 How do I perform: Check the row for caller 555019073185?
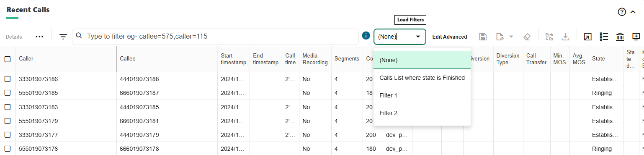coord(8,93)
